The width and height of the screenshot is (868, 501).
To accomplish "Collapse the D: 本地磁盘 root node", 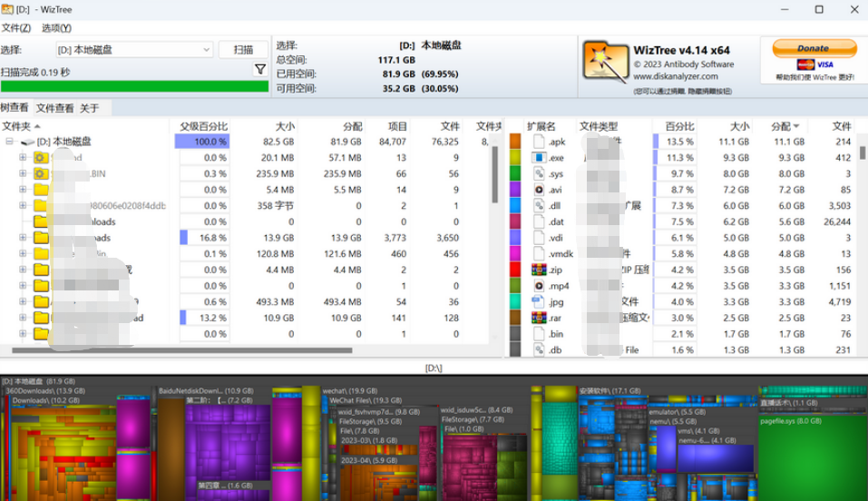I will pos(9,142).
